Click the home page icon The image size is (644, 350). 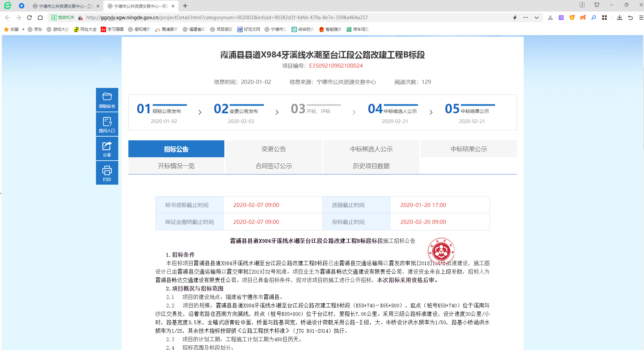click(40, 18)
